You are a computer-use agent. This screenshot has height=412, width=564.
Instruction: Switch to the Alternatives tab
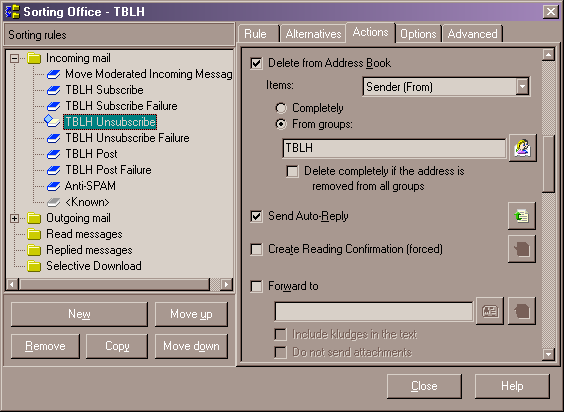tap(313, 34)
